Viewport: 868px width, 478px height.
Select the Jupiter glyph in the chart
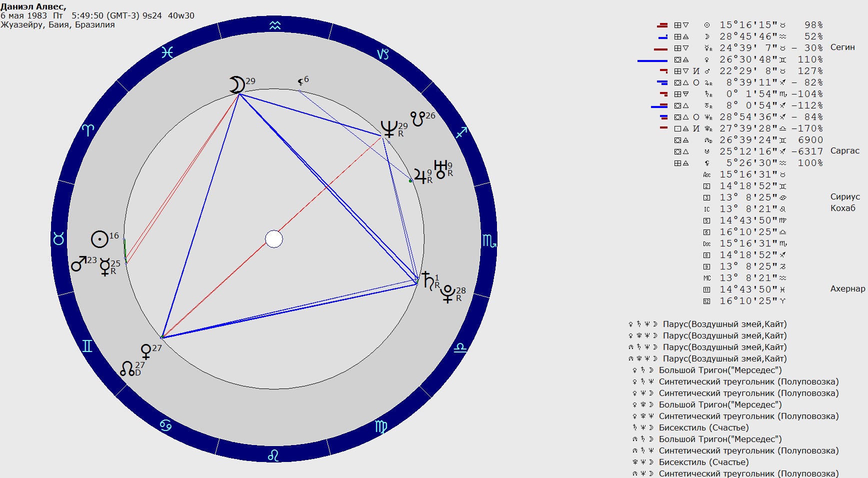420,176
